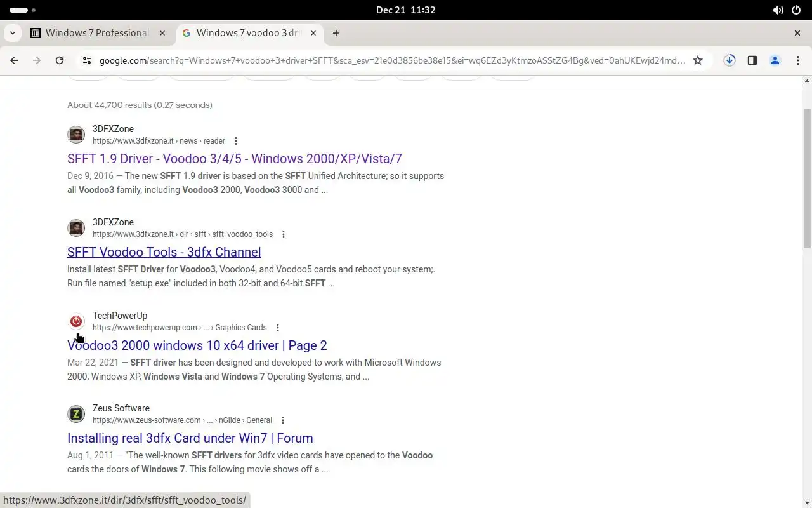Bookmark this page with the star icon

point(698,60)
